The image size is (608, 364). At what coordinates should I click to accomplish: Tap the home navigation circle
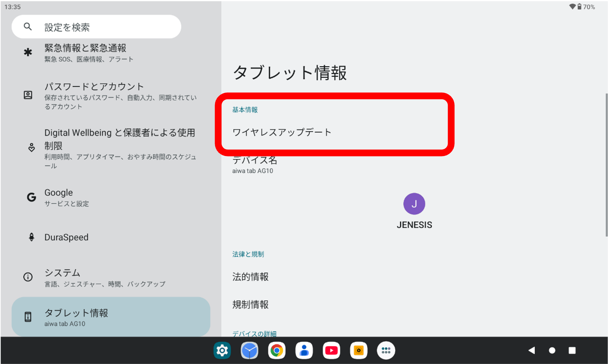pos(552,350)
